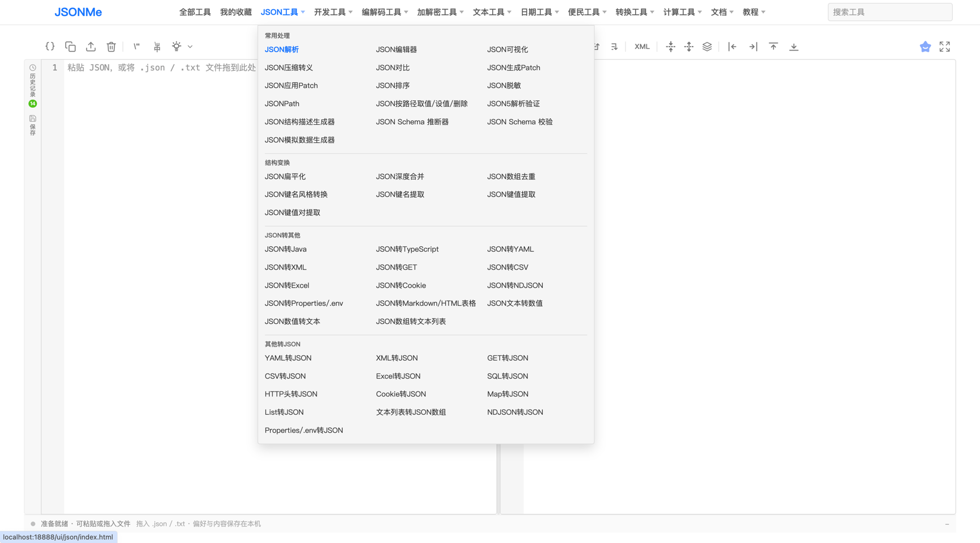980x543 pixels.
Task: Choose JSON转Excel entry
Action: point(287,285)
